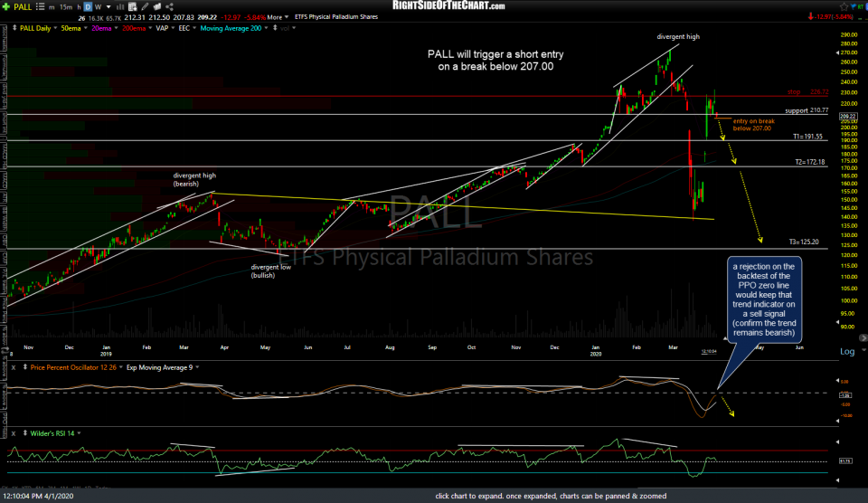
Task: Click the RightSideOfTheChart.com logo
Action: click(448, 5)
